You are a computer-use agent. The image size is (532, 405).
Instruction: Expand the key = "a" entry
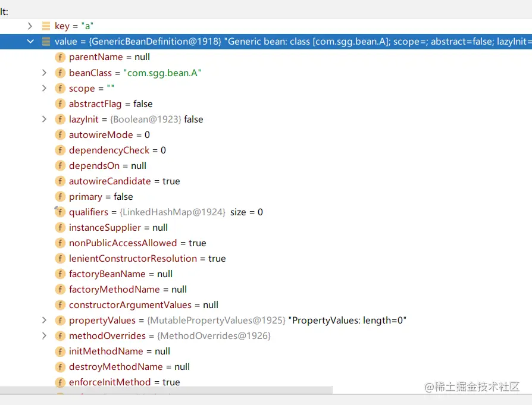30,26
